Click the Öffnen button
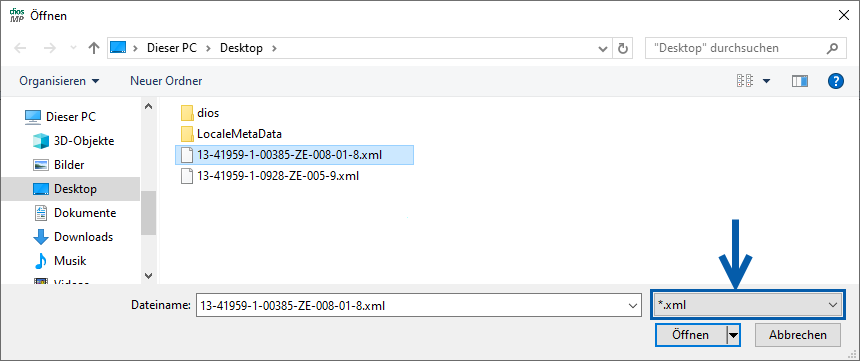Image resolution: width=860 pixels, height=361 pixels. (691, 335)
